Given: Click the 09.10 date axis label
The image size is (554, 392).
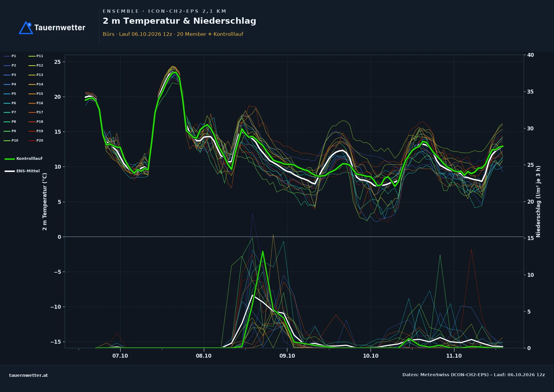Looking at the screenshot, I should (x=287, y=356).
